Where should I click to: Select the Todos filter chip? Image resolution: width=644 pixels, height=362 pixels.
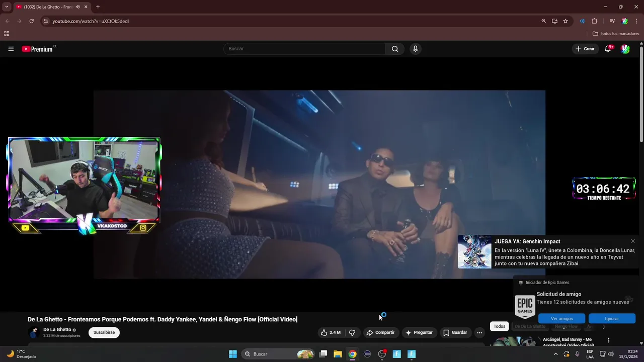click(x=499, y=326)
